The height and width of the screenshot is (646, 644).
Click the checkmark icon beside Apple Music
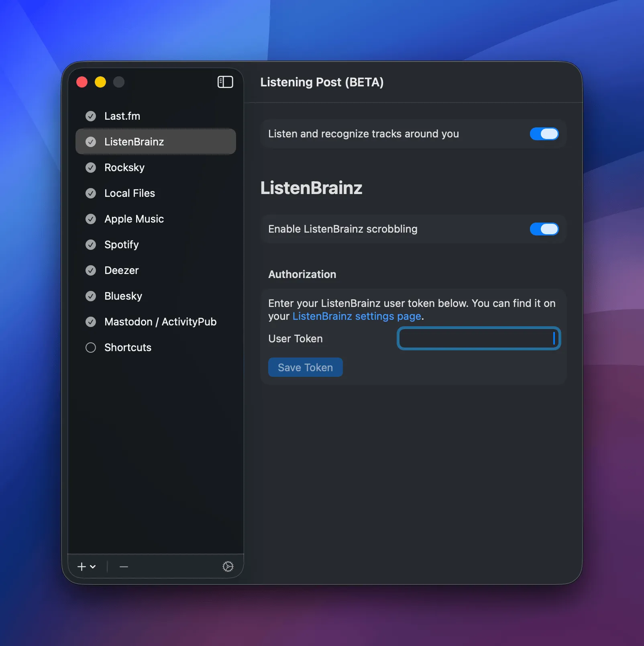pyautogui.click(x=91, y=219)
